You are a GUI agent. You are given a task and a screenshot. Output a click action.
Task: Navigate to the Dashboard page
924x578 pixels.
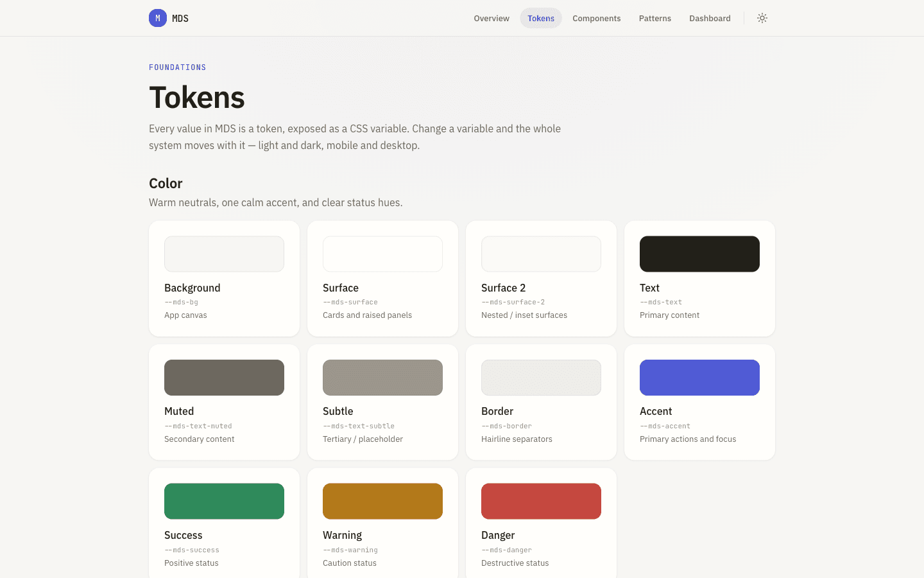coord(710,18)
